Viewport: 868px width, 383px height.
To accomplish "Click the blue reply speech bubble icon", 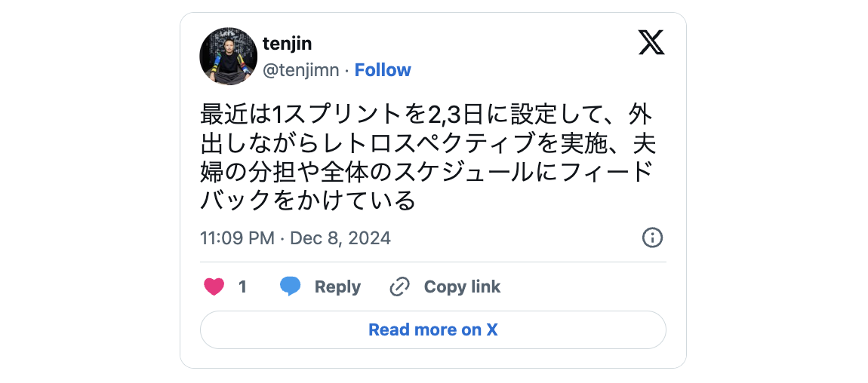I will 291,286.
